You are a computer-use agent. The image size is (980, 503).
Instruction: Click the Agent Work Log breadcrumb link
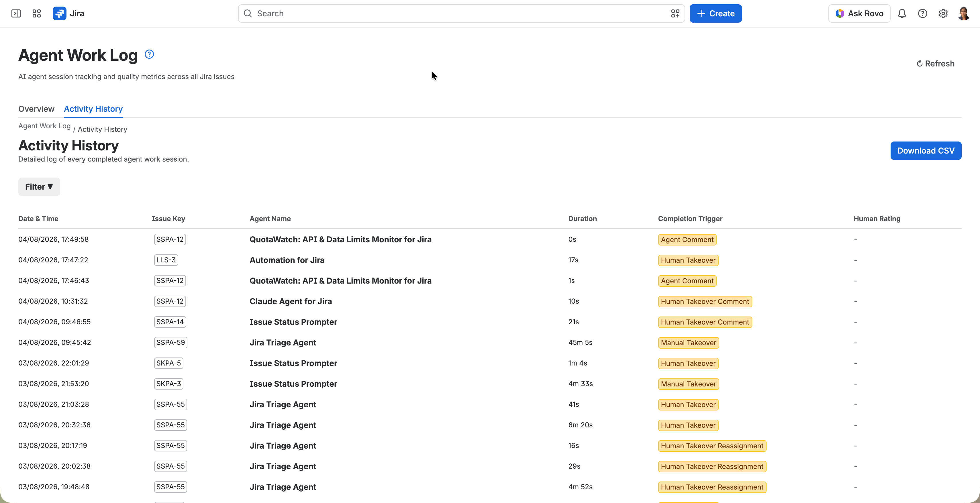point(44,126)
